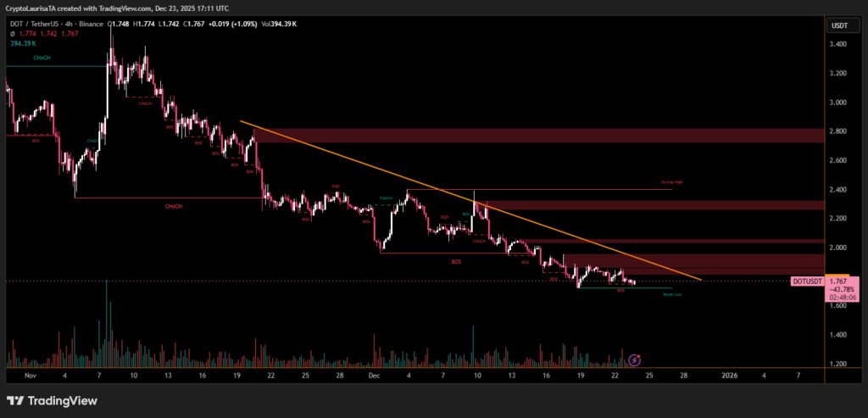The height and width of the screenshot is (418, 868).
Task: Click the 2026 label on time axis
Action: tap(730, 373)
